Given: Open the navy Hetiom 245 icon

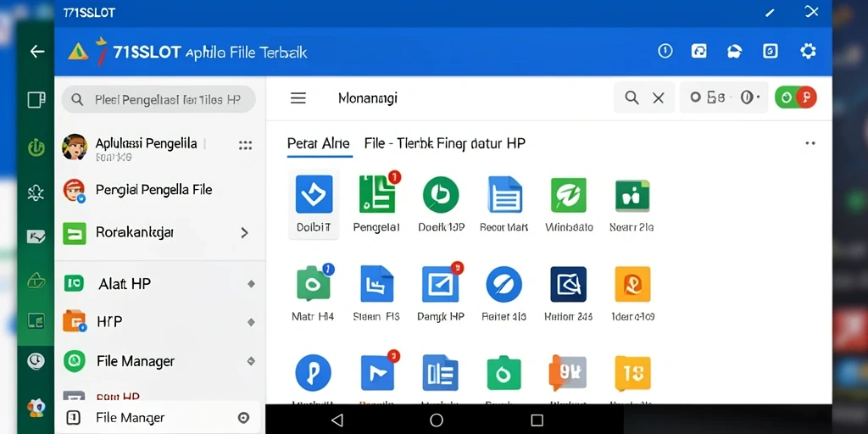Looking at the screenshot, I should coord(569,284).
